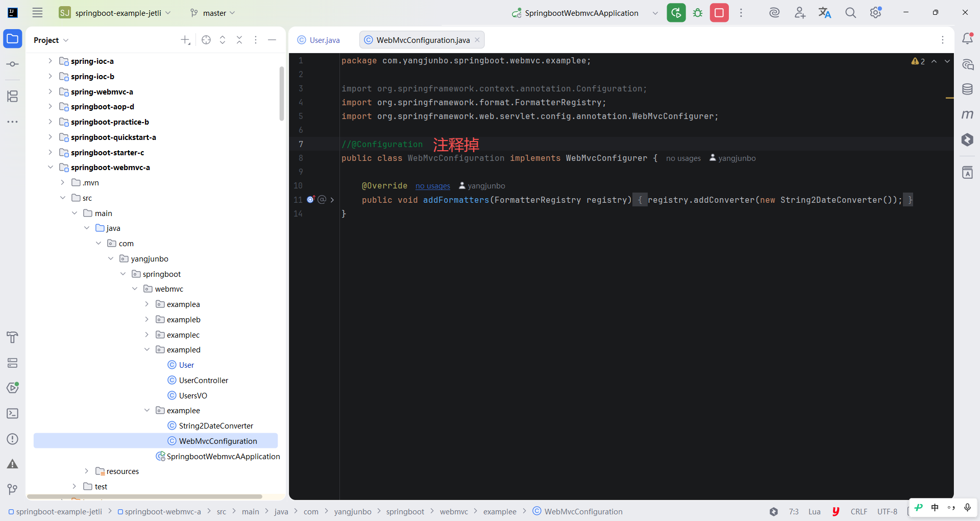Expand the examplea package

147,304
